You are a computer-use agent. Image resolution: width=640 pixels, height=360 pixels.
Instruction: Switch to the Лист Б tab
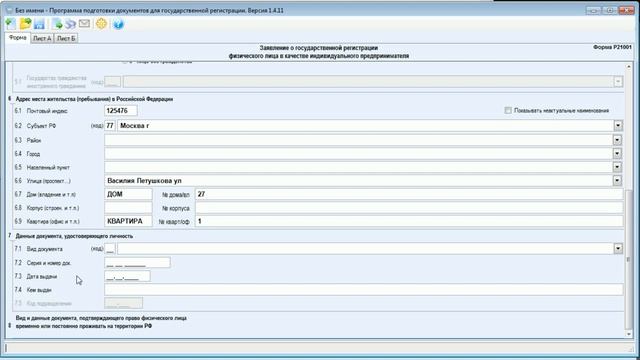coord(66,38)
